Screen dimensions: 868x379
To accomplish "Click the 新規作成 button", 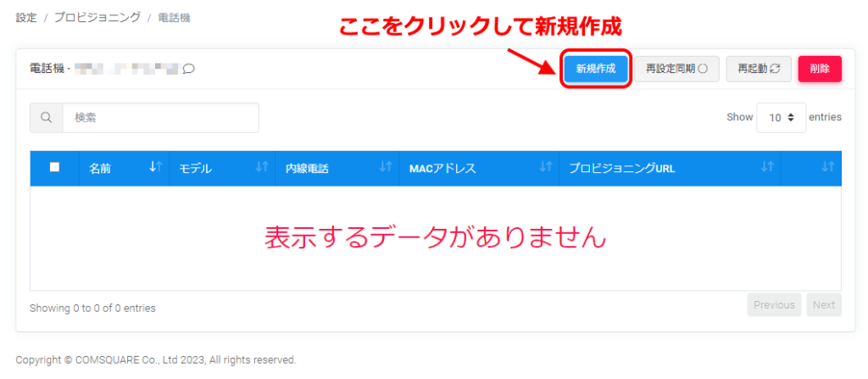I will 596,69.
